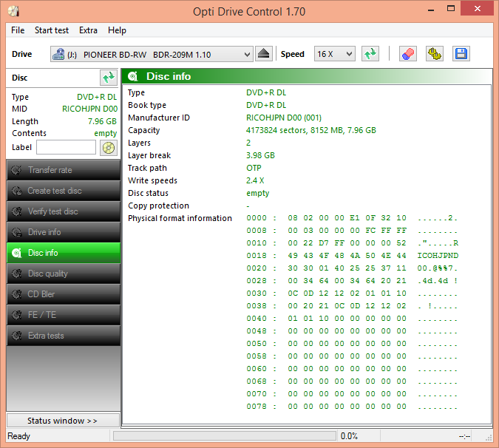Image resolution: width=499 pixels, height=448 pixels.
Task: Switch to the CD Bler tab
Action: click(64, 294)
